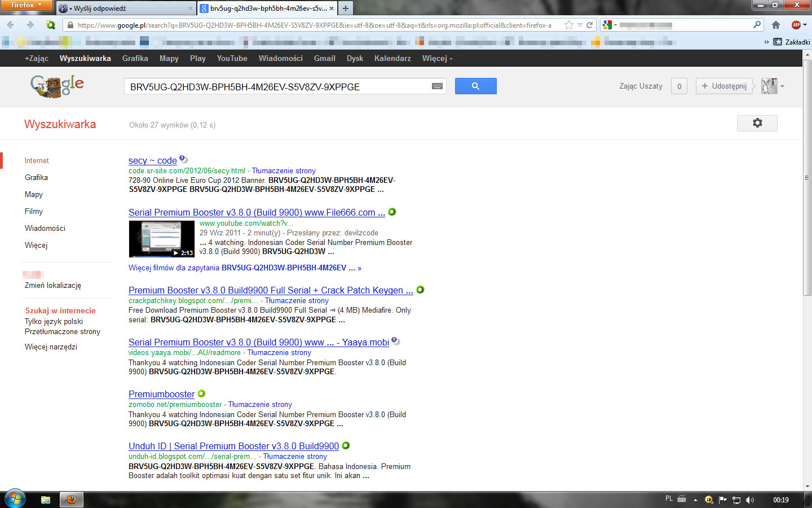Image resolution: width=812 pixels, height=508 pixels.
Task: Open search settings gear button
Action: tap(757, 123)
